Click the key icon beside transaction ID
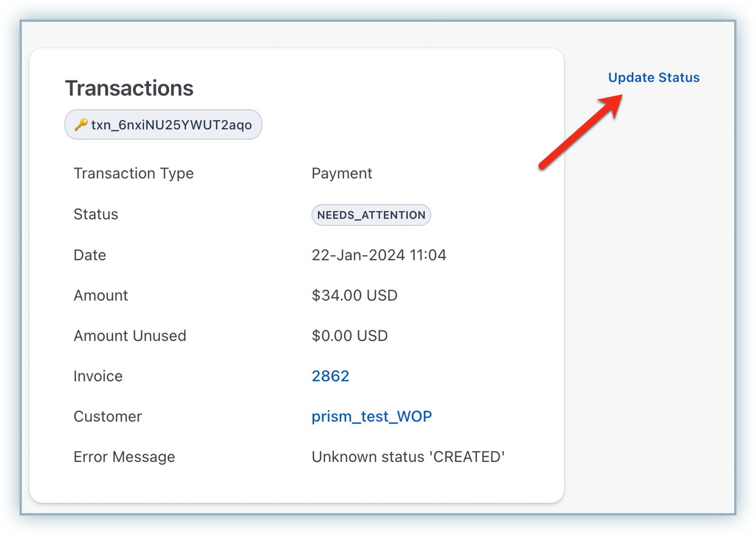 tap(81, 125)
